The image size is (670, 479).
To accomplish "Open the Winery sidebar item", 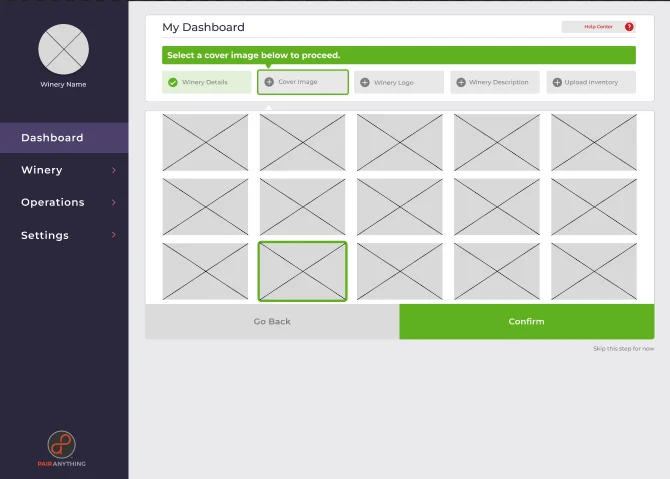I will [64, 170].
